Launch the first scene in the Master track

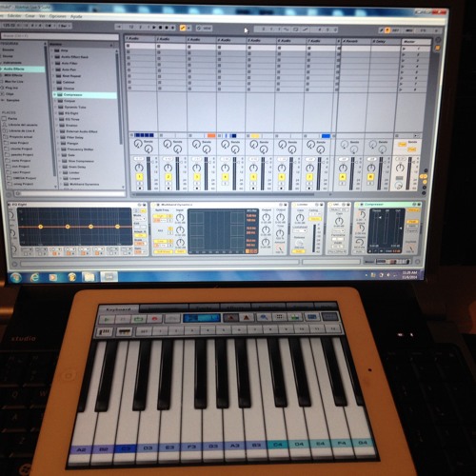click(x=404, y=49)
